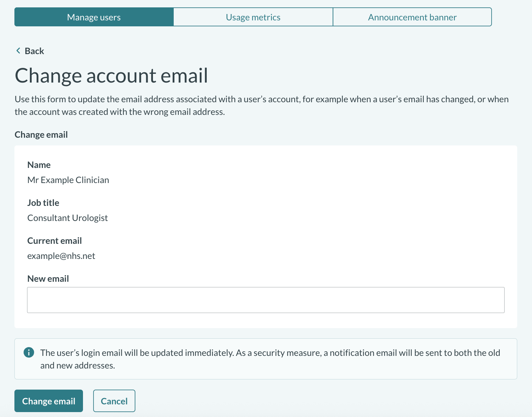Click the Job title label

[43, 202]
